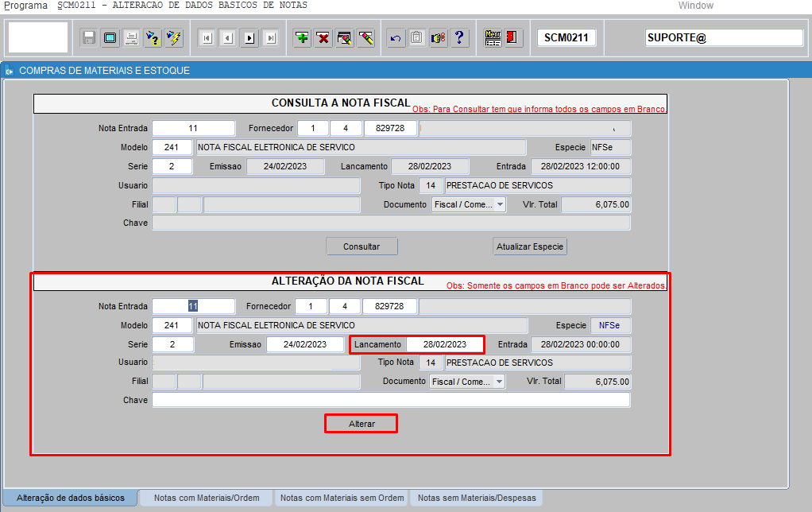Screen dimensions: 812x512
Task: Click Nota Entrada field in Consulta section
Action: click(194, 129)
